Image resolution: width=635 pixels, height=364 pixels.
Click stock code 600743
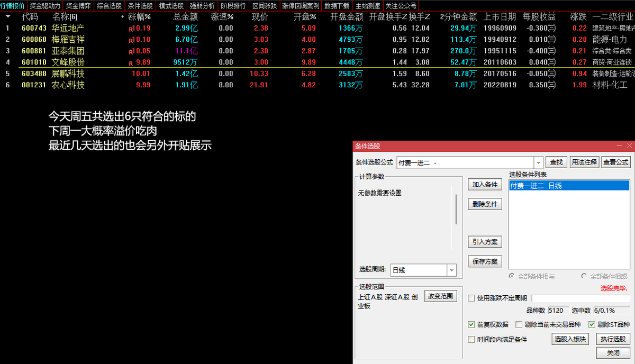34,28
